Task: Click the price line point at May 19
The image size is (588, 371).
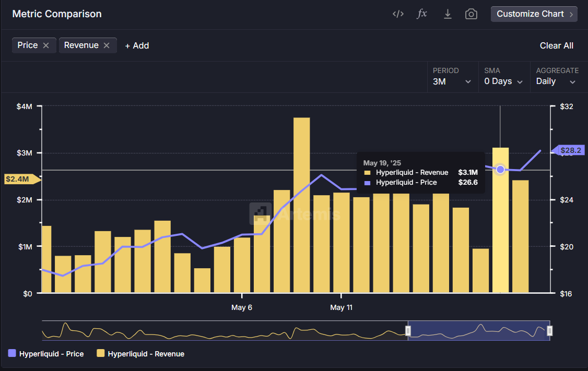Action: (x=500, y=170)
